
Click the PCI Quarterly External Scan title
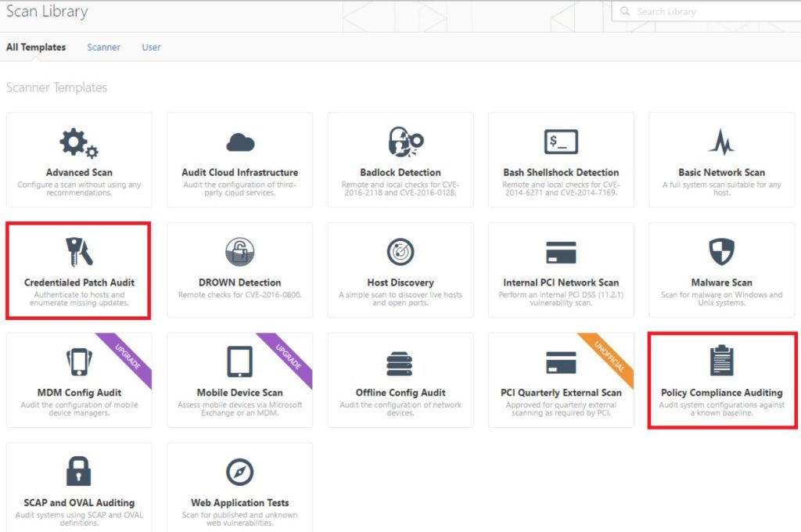click(561, 393)
